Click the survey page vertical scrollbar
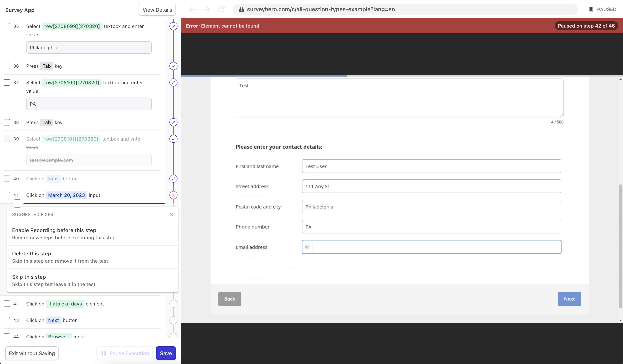This screenshot has height=364, width=623. click(x=620, y=246)
